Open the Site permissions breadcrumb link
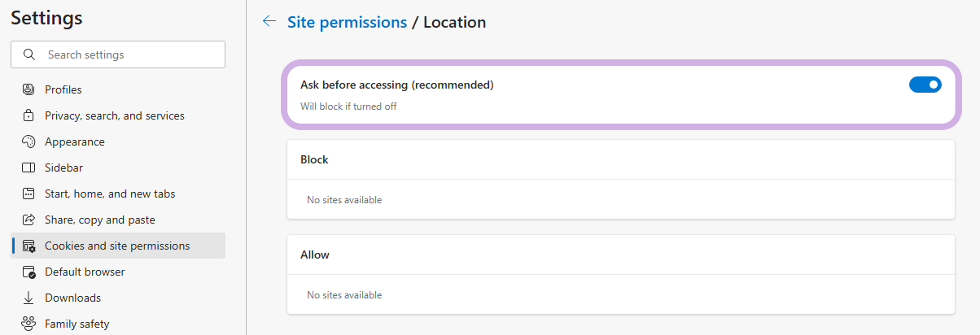The width and height of the screenshot is (980, 335). (348, 22)
